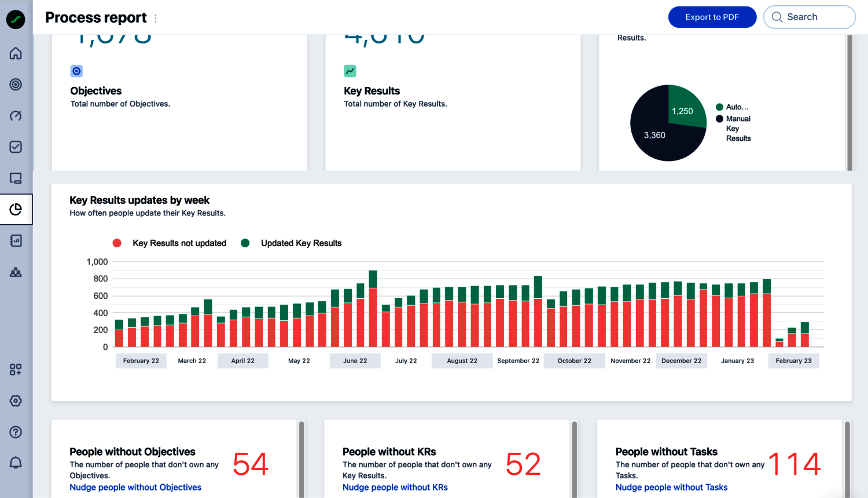The height and width of the screenshot is (498, 868).
Task: Open the Process report options via the kebab menu
Action: pyautogui.click(x=155, y=18)
